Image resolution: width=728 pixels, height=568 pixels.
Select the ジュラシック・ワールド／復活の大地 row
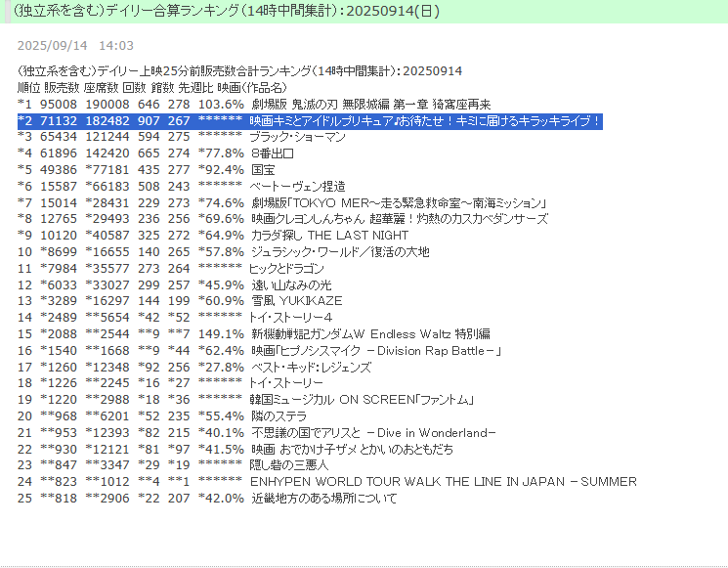224,251
